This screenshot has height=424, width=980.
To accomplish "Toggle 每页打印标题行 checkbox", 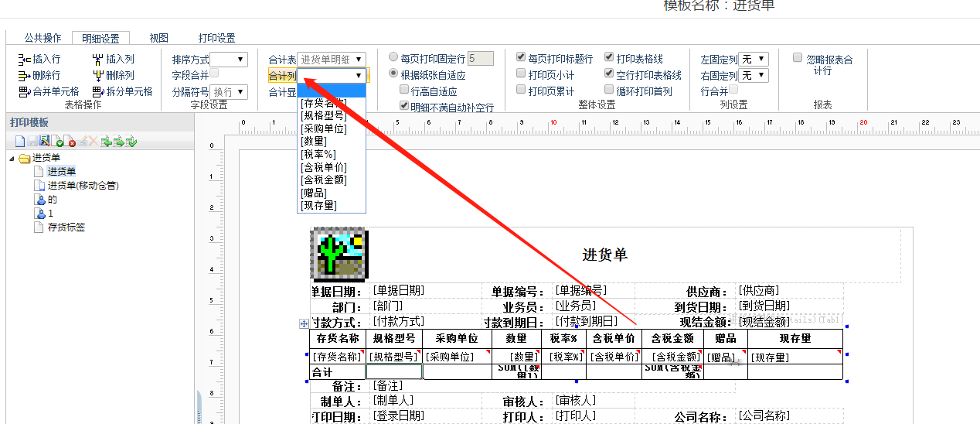I will [x=521, y=57].
